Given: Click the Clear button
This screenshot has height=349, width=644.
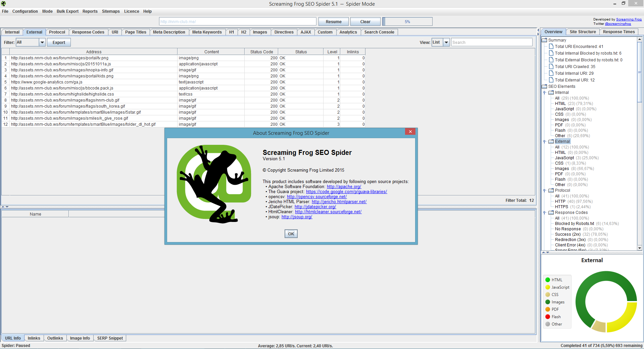Looking at the screenshot, I should (365, 22).
